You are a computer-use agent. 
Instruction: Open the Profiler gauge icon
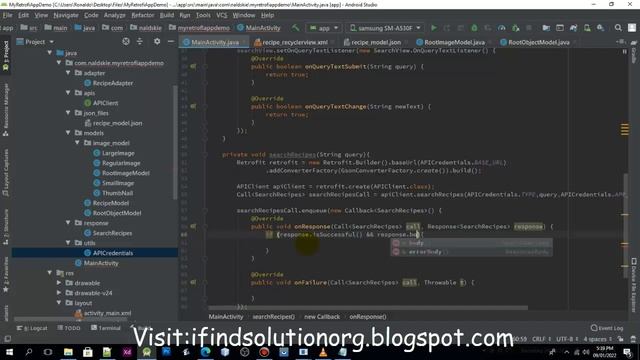(502, 28)
